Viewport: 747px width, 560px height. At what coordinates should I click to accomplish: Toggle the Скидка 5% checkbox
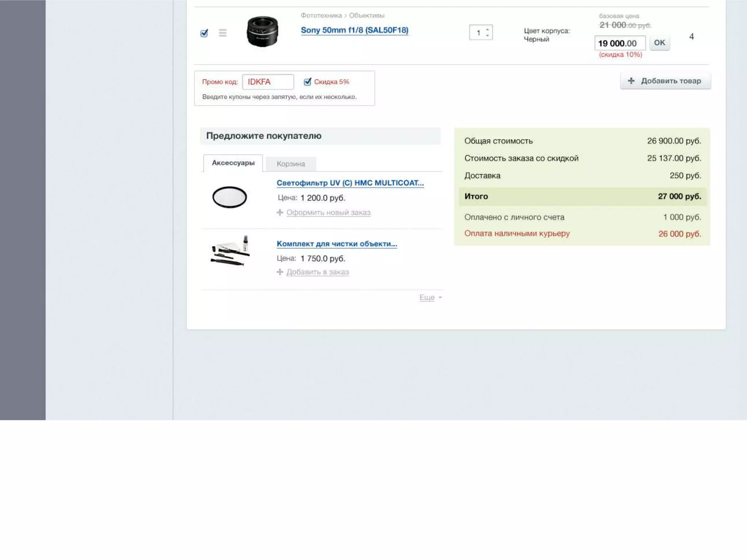point(307,82)
